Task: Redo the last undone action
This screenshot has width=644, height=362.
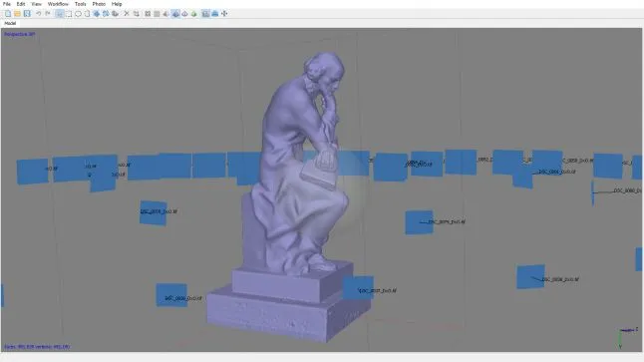Action: 48,14
